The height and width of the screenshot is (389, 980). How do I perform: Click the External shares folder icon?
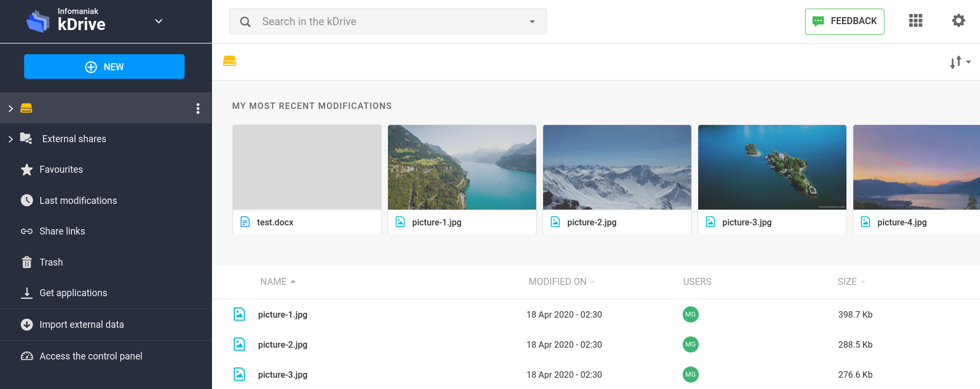[26, 138]
